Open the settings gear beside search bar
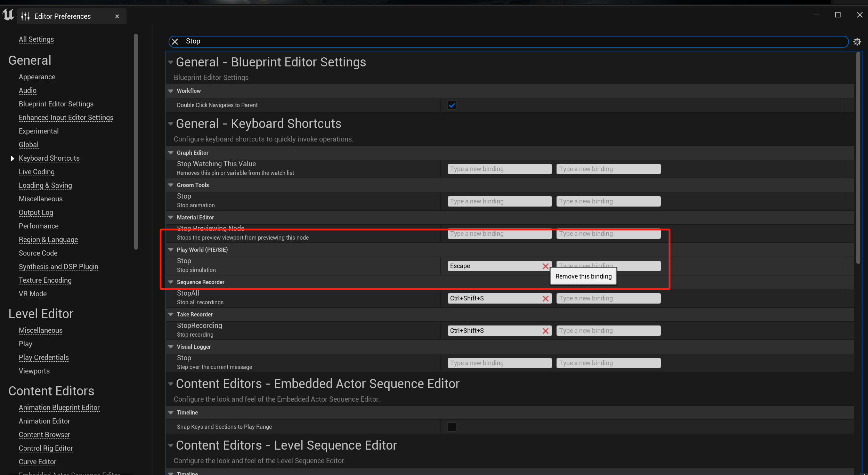The image size is (868, 475). pos(857,42)
